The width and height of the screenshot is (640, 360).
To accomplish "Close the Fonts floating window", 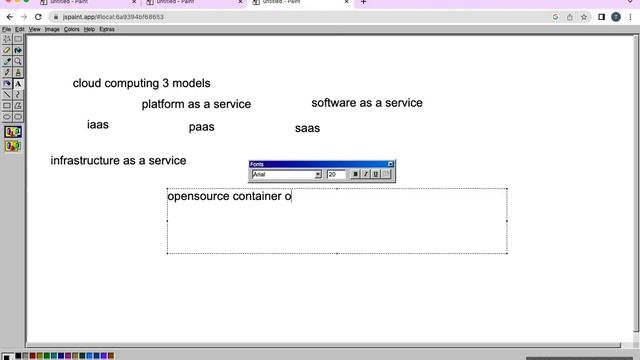I will (x=390, y=164).
